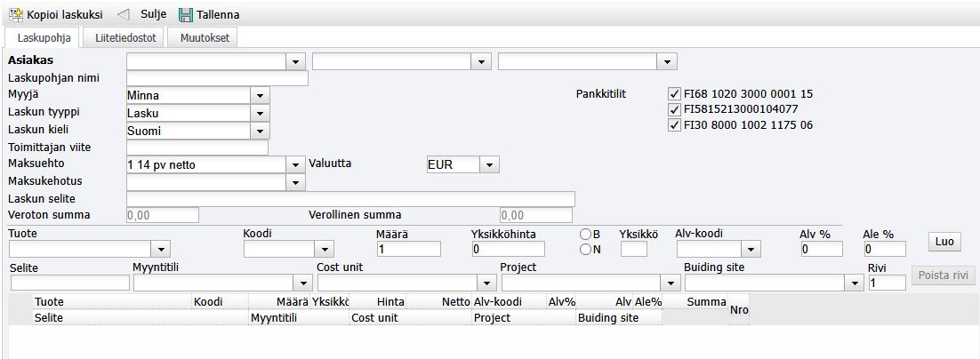Click the Kopioi laskuksi label
The width and height of the screenshot is (980, 359).
[x=65, y=14]
